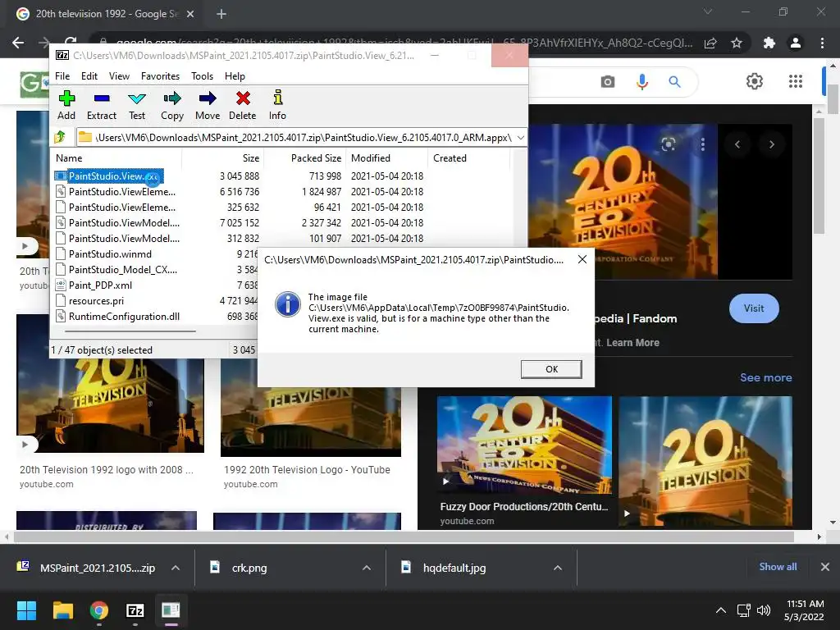Click the Visit button in Google image panel
Image resolution: width=840 pixels, height=630 pixels.
click(754, 308)
